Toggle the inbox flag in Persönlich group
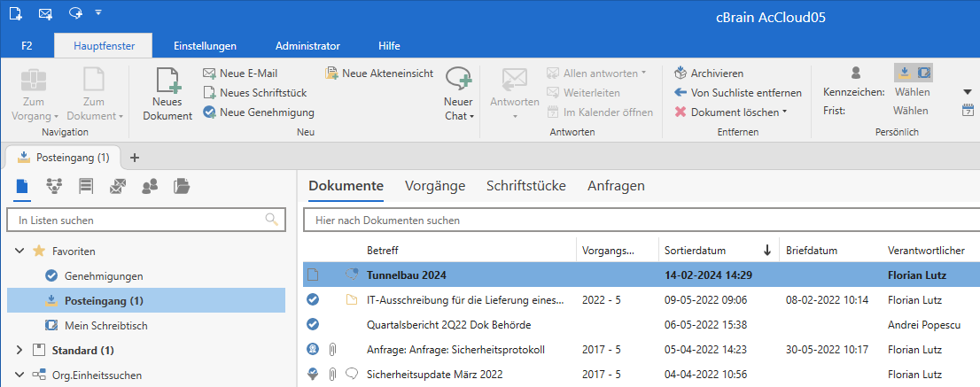Screen dimensions: 980x387 [904, 73]
